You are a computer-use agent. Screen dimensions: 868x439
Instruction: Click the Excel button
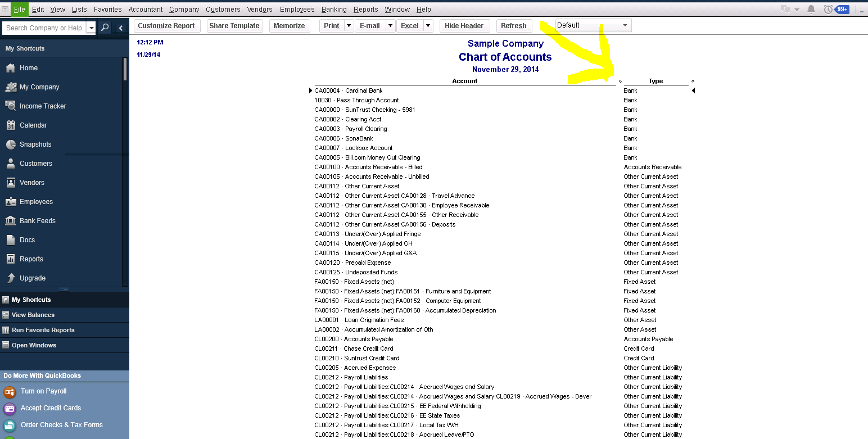click(410, 26)
